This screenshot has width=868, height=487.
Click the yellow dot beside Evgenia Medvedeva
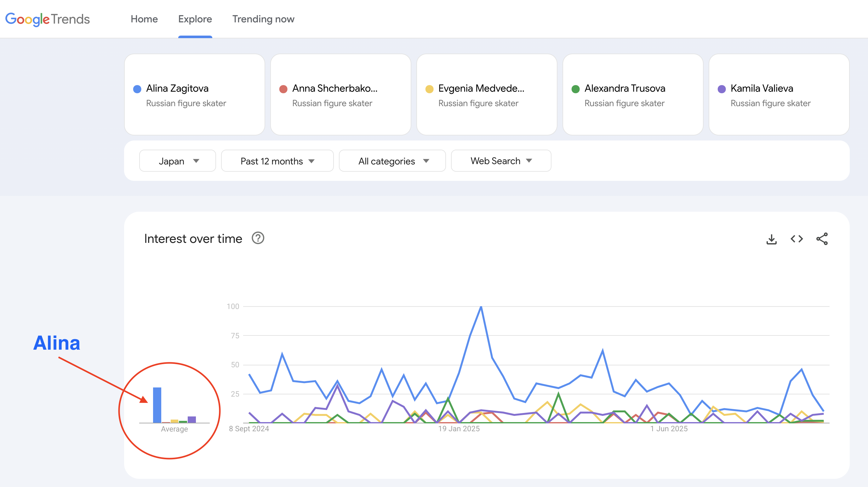point(429,89)
